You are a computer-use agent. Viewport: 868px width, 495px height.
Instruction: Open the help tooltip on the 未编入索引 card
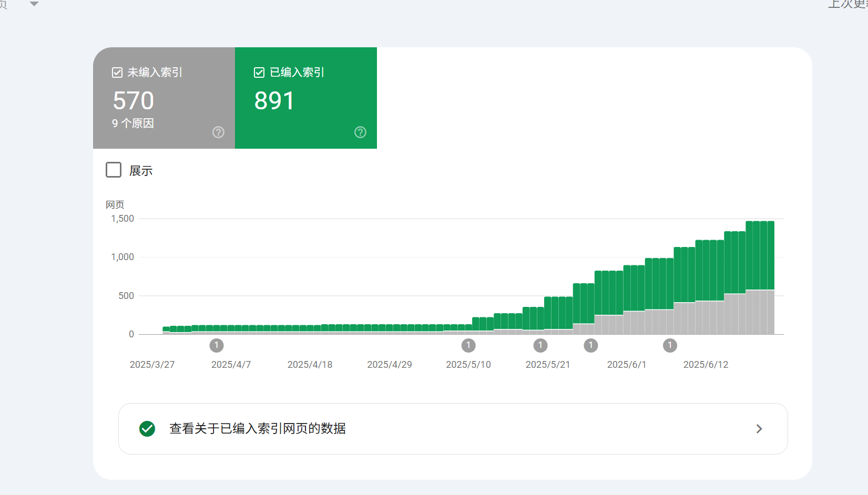click(x=218, y=132)
